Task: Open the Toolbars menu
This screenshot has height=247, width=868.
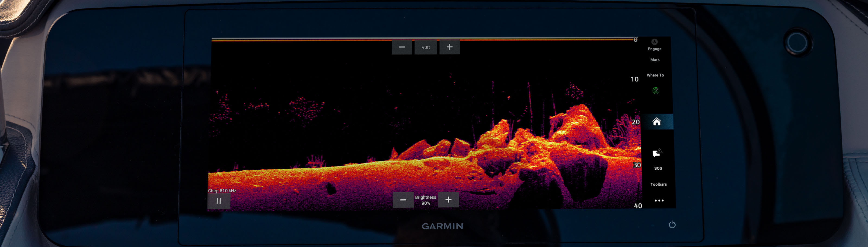Action: 658,184
